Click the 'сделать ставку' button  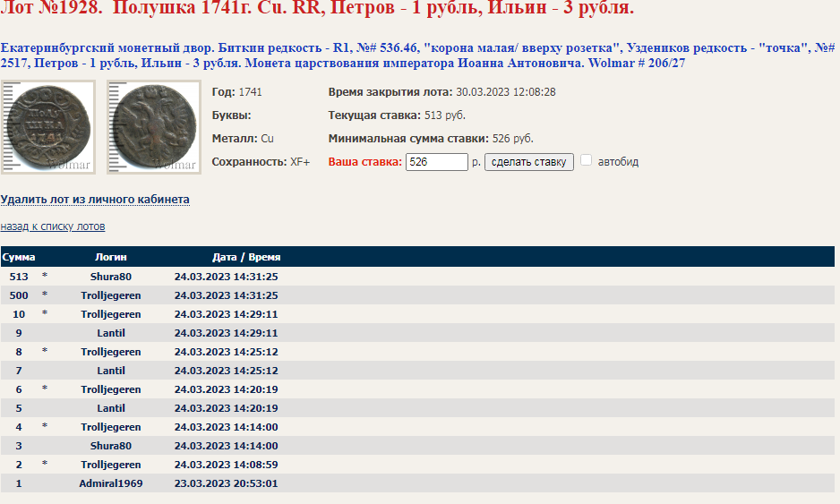(528, 162)
